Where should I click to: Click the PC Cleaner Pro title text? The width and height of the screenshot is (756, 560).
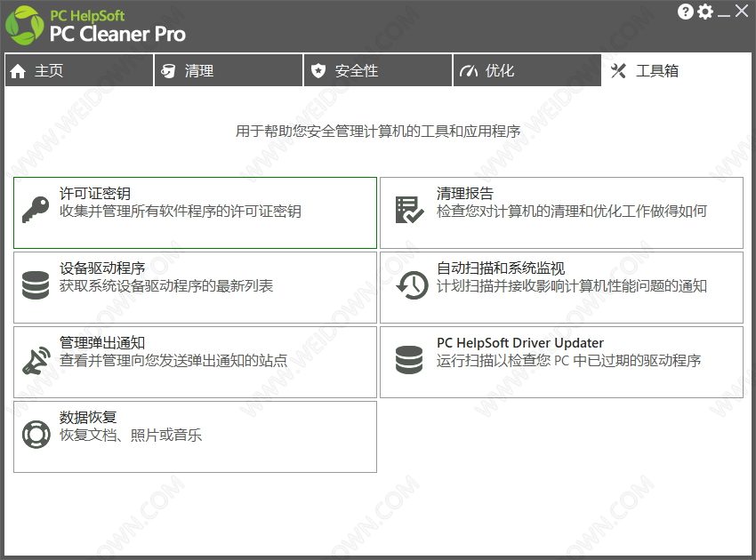click(x=117, y=34)
